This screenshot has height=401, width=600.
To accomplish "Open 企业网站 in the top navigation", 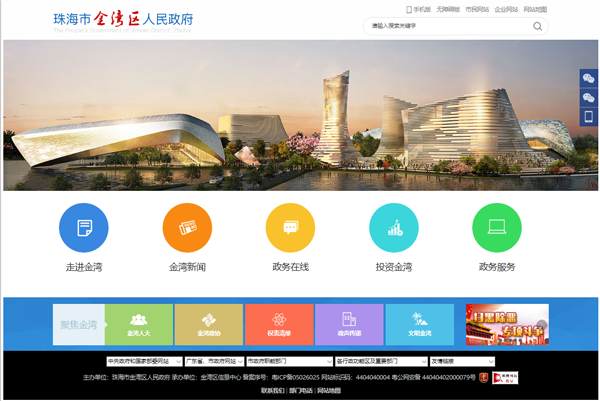I will click(x=506, y=9).
